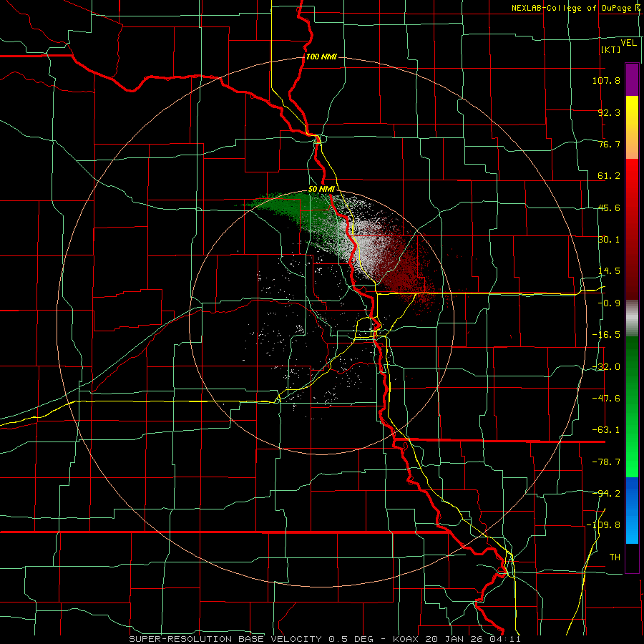The image size is (644, 644).
Task: Select the -78.7 scale value
Action: 606,462
